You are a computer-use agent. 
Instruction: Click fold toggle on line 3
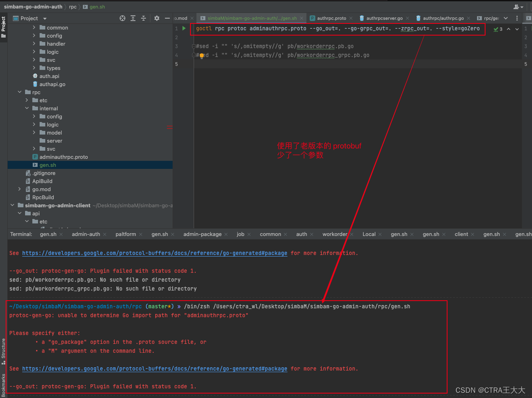coord(194,46)
